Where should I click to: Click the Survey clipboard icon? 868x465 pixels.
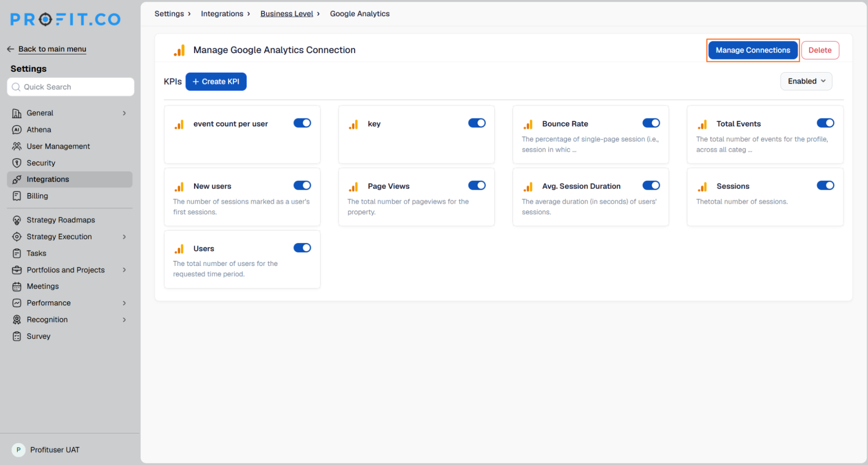tap(17, 336)
